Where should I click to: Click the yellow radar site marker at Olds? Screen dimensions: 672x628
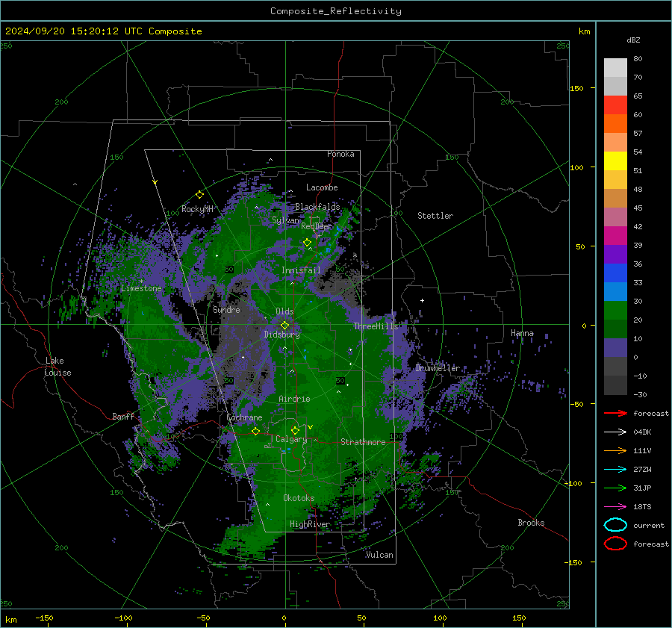click(284, 326)
